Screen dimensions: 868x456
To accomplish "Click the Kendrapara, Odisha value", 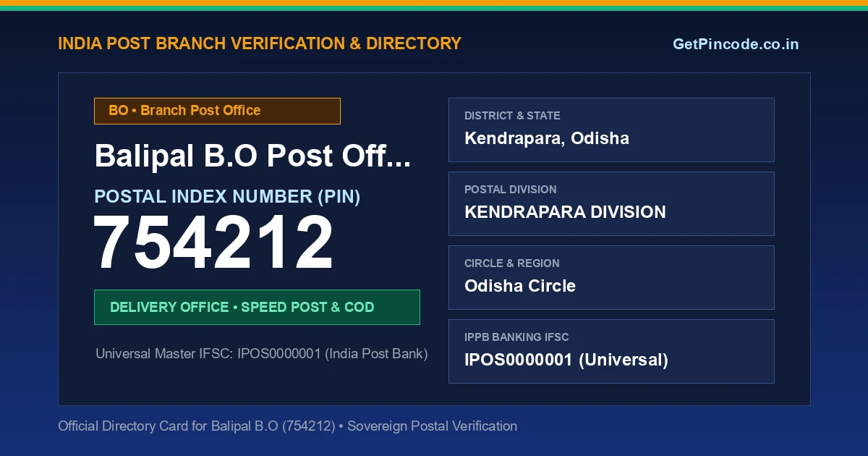I will 547,138.
